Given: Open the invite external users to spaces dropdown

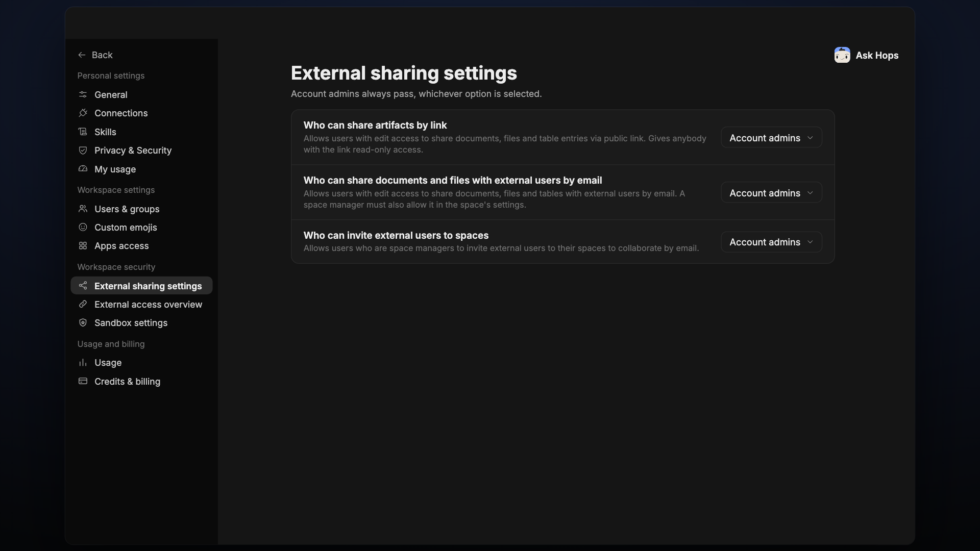Looking at the screenshot, I should 771,242.
